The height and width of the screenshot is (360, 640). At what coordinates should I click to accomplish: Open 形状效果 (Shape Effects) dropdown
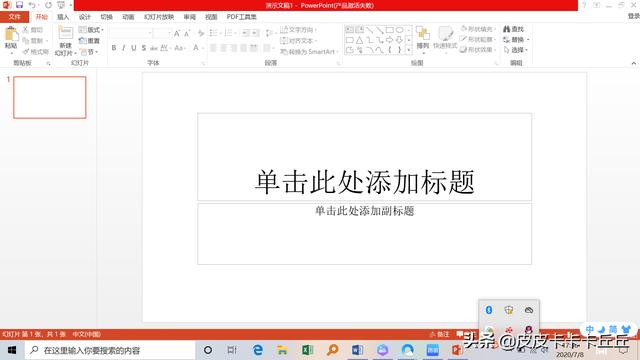(x=478, y=49)
